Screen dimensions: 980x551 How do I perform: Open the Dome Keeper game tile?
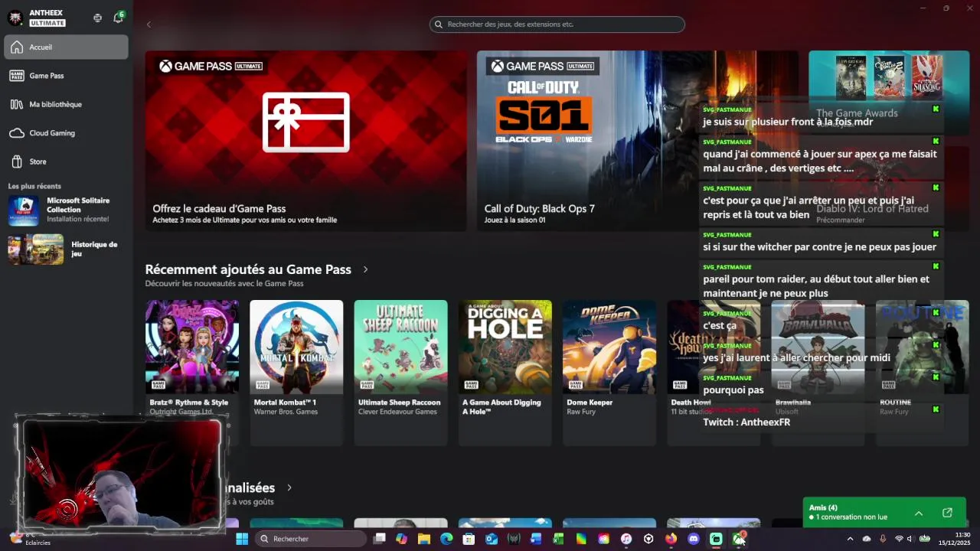click(x=609, y=372)
